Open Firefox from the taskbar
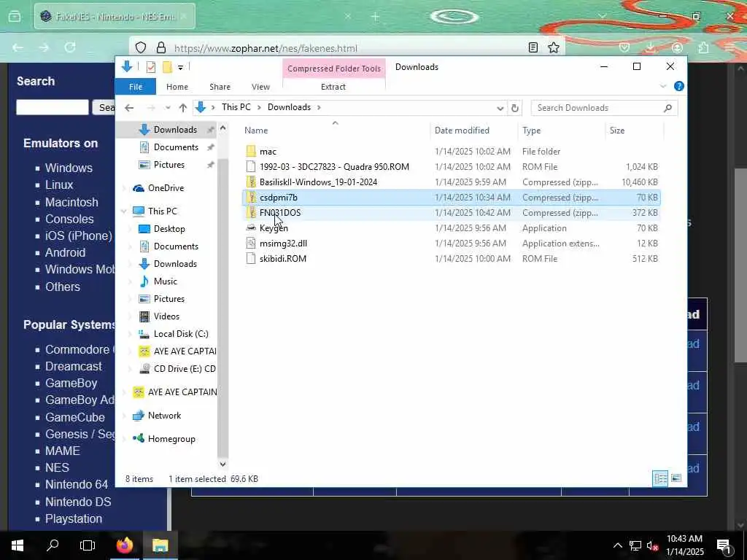747x560 pixels. tap(125, 545)
